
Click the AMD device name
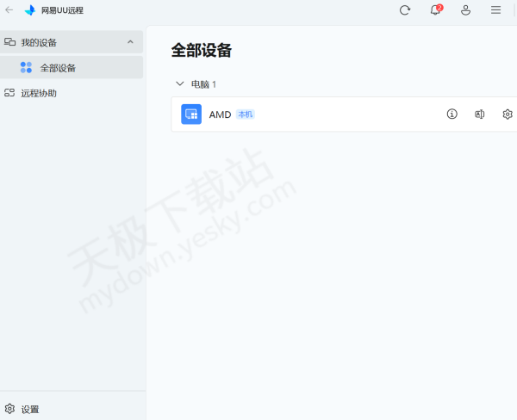pyautogui.click(x=220, y=114)
